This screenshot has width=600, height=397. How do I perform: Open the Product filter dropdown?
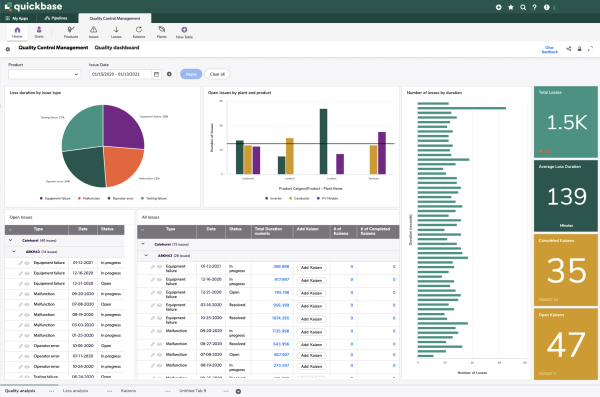click(x=45, y=74)
